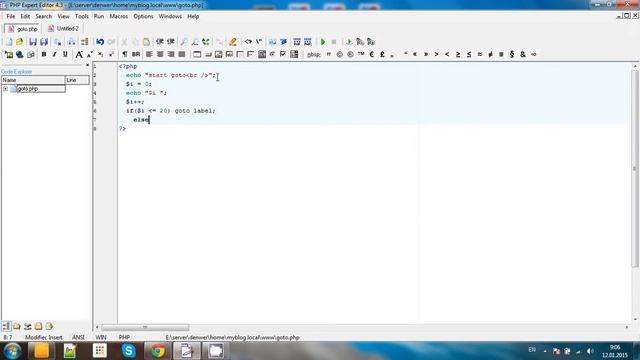Switch to the goto.php tab

(23, 29)
